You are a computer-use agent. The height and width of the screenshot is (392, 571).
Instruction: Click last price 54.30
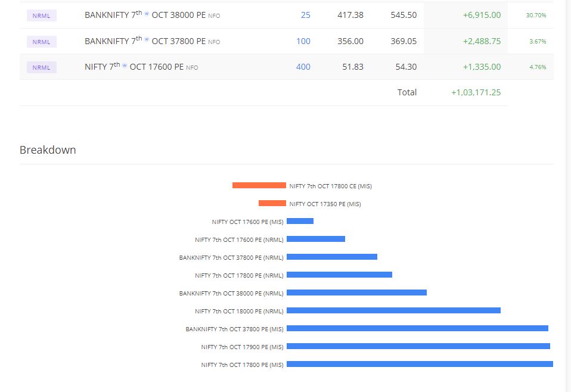tap(406, 67)
